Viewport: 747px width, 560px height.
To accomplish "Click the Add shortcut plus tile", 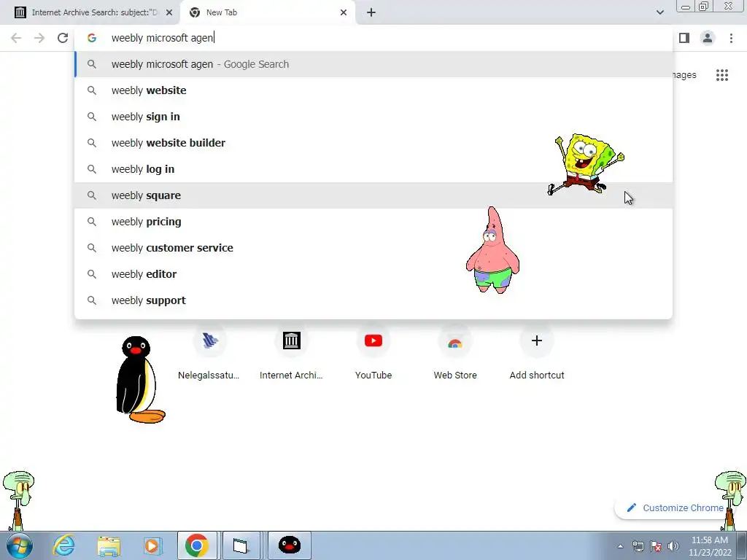I will [x=537, y=354].
